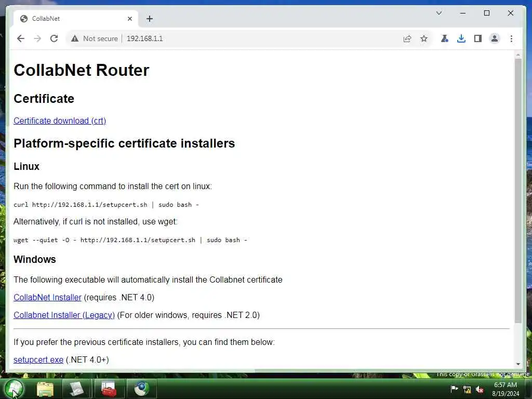This screenshot has width=532, height=399.
Task: Open File Explorer from taskbar
Action: pyautogui.click(x=45, y=389)
